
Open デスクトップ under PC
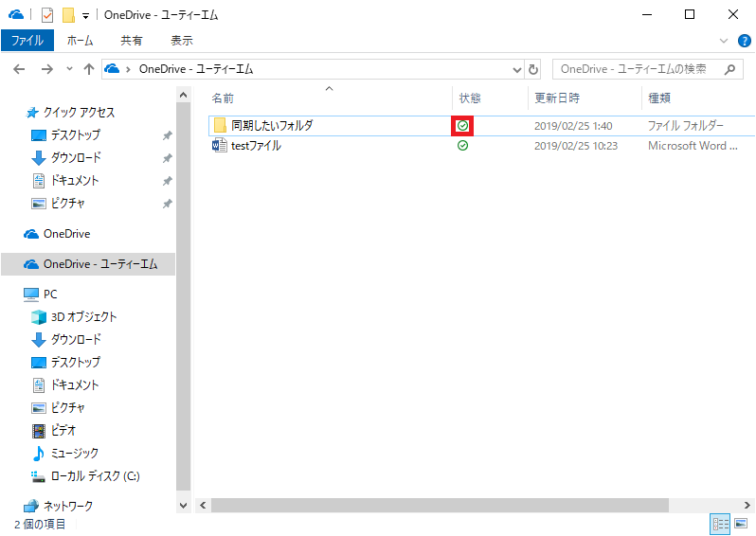coord(76,363)
